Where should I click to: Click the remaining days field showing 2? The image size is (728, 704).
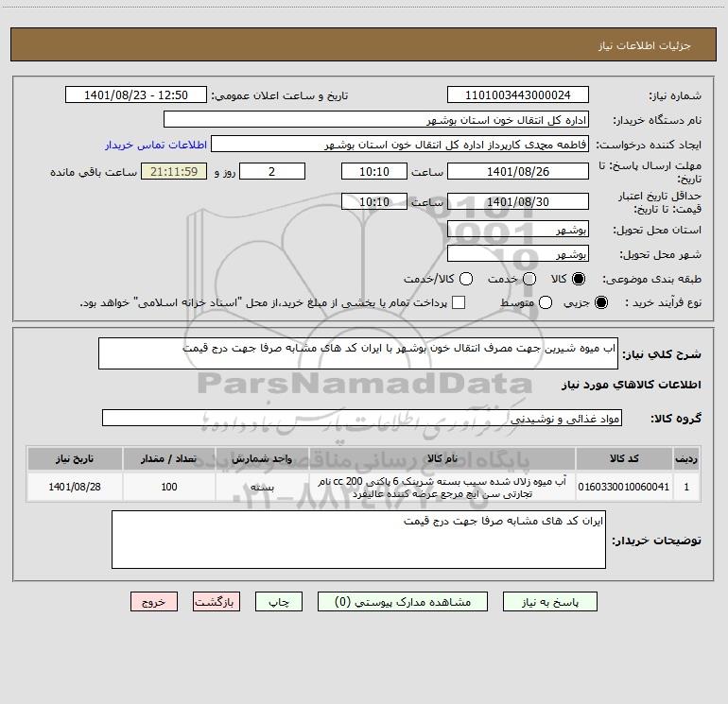click(272, 171)
